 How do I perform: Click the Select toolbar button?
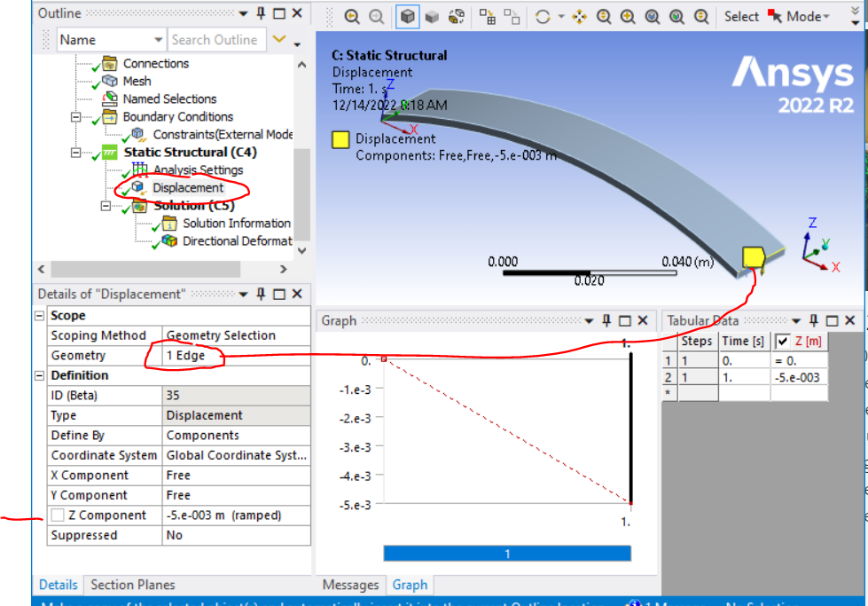740,16
